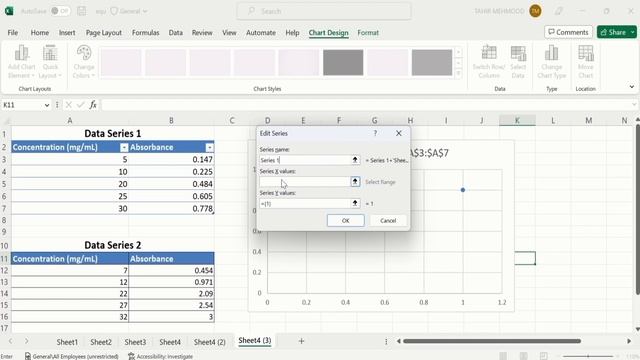Open the Formulas tab

coord(145,33)
